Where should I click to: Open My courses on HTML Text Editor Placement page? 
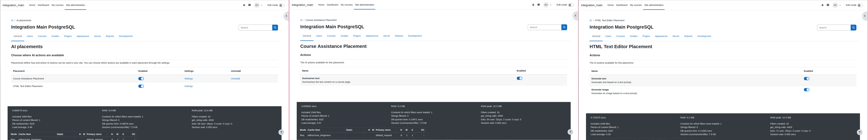pos(636,5)
